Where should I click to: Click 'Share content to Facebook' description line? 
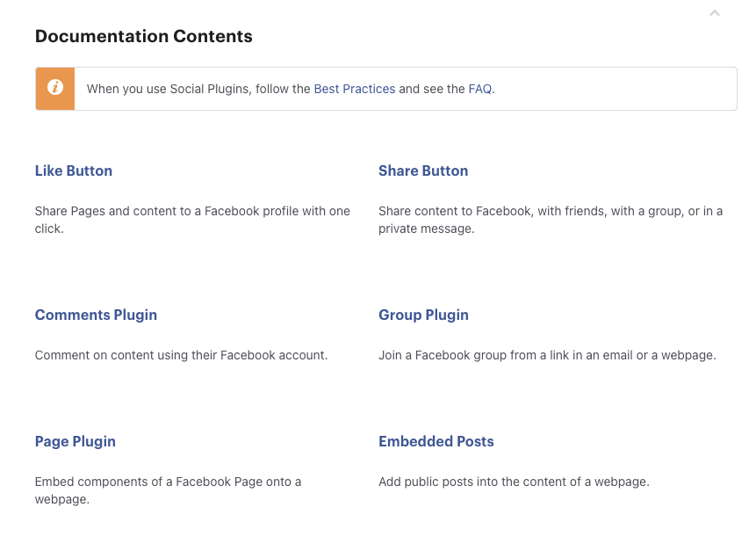coord(551,211)
